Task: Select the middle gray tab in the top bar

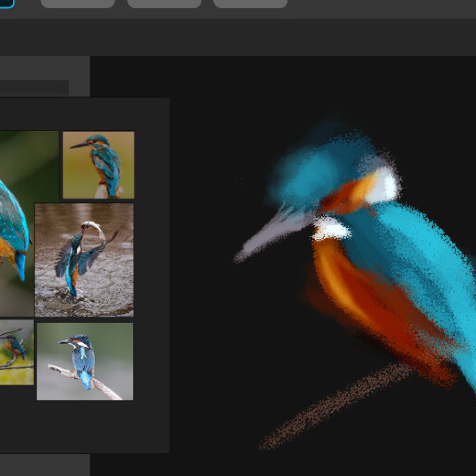Action: coord(164,4)
